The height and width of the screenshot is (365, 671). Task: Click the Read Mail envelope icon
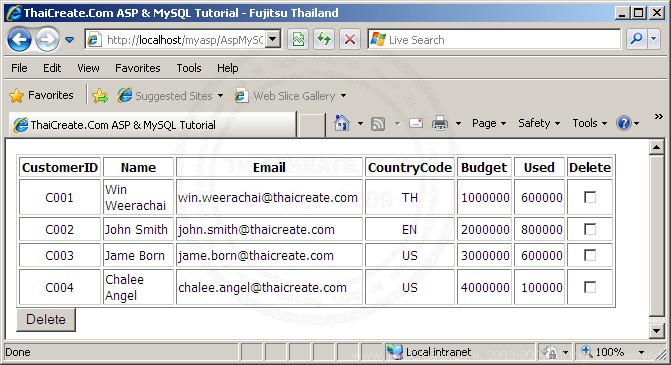pos(416,123)
